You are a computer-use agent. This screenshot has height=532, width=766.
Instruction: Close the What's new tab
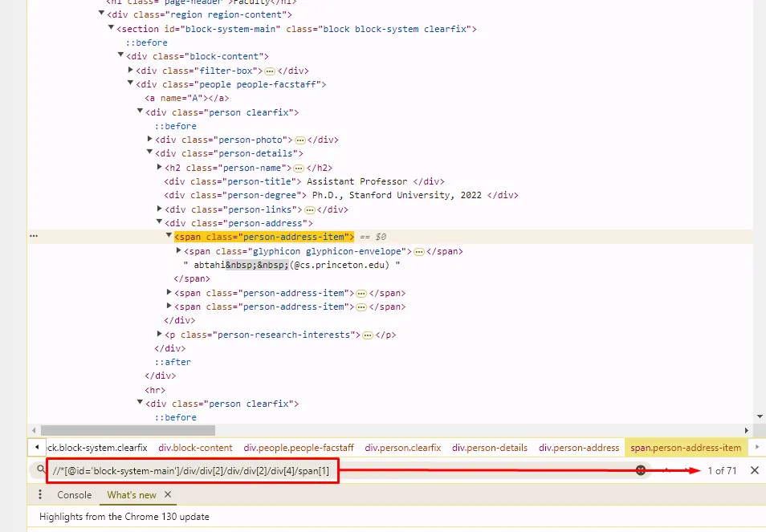click(x=168, y=495)
